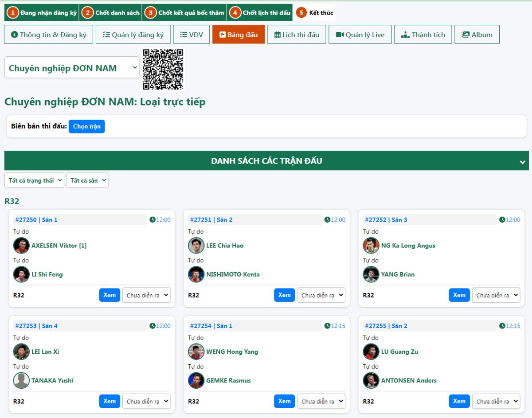Open the Chuyên nghiệp ĐƠN NAM category dropdown

[x=72, y=68]
